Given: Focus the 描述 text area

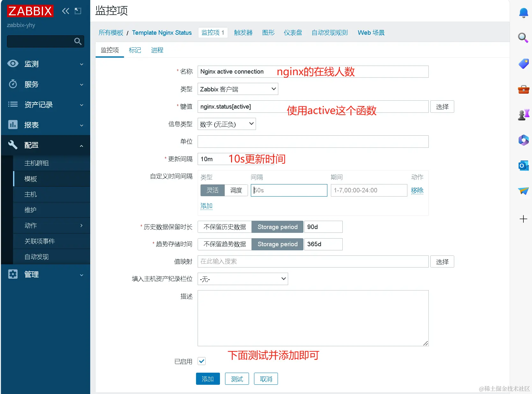Looking at the screenshot, I should [x=313, y=318].
